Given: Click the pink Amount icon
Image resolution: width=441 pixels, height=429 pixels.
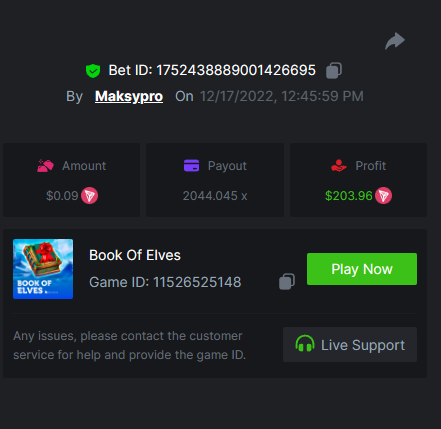Looking at the screenshot, I should (45, 166).
